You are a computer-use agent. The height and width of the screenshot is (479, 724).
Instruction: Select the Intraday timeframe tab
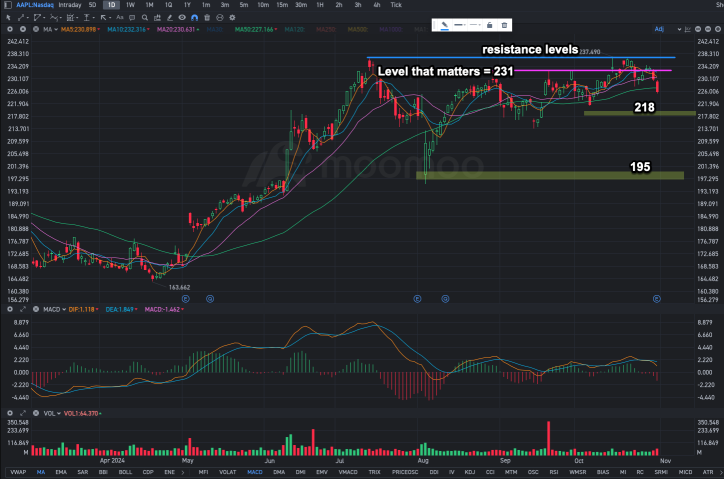70,5
